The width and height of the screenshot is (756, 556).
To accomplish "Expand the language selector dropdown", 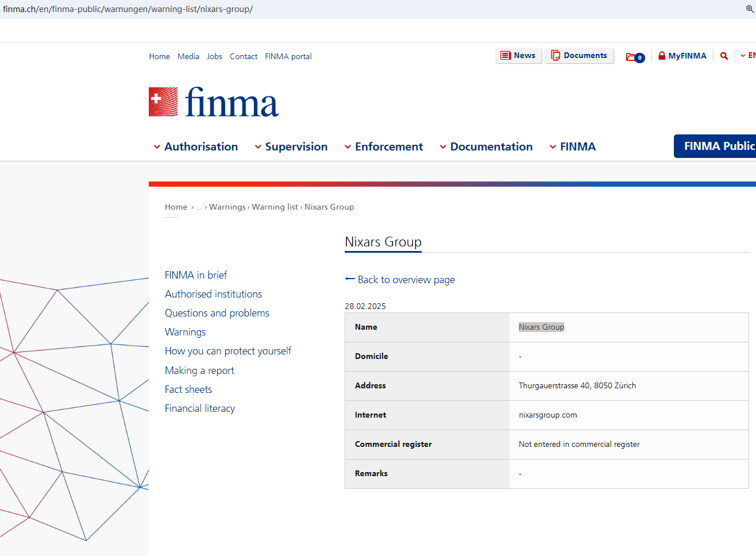I will (748, 56).
